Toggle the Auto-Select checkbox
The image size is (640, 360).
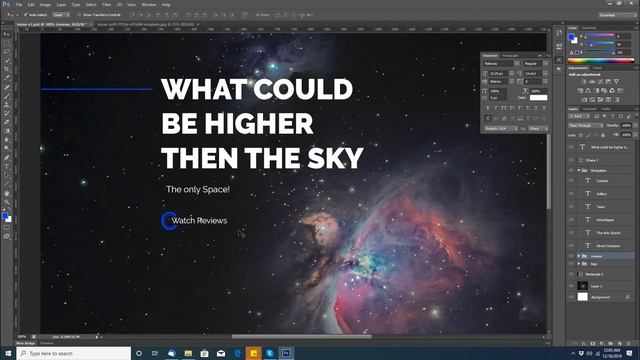25,15
